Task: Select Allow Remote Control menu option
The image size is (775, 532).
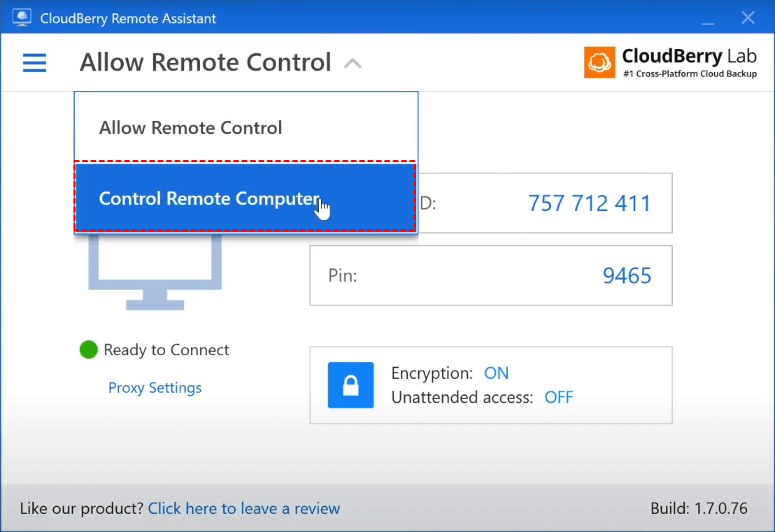Action: coord(190,128)
